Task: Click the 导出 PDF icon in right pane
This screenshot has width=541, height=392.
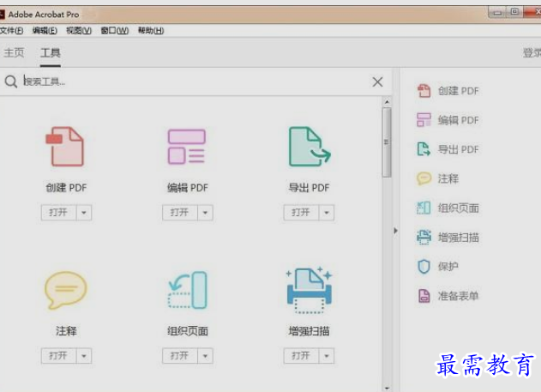Action: coord(424,149)
